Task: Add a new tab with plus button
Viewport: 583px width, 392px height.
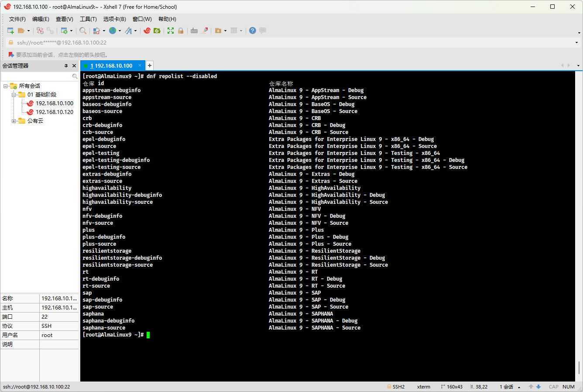Action: coord(149,65)
